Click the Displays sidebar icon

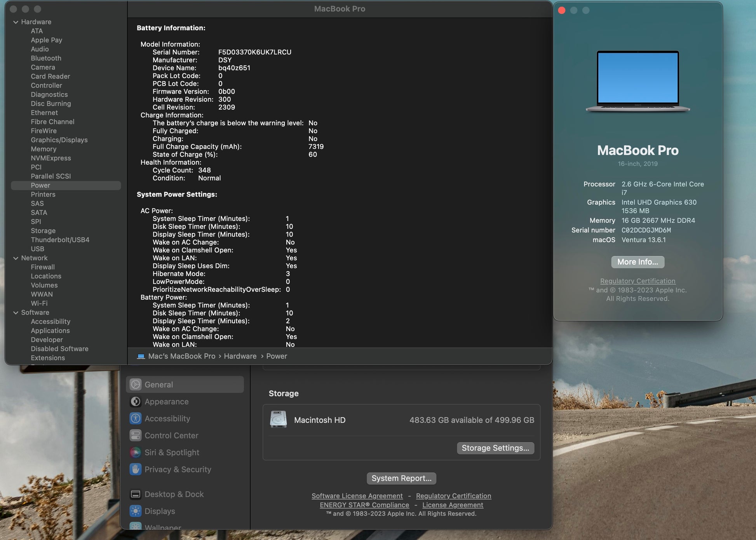point(135,511)
